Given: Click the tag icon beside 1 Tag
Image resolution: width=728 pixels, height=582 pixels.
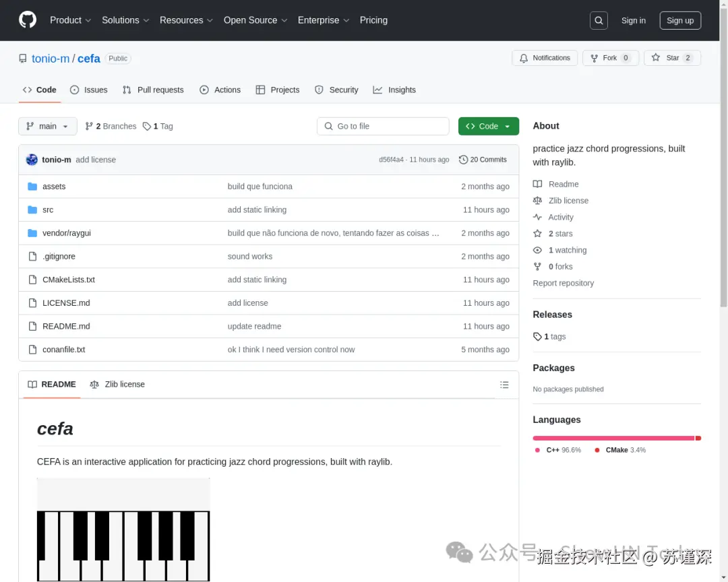Looking at the screenshot, I should click(x=147, y=126).
